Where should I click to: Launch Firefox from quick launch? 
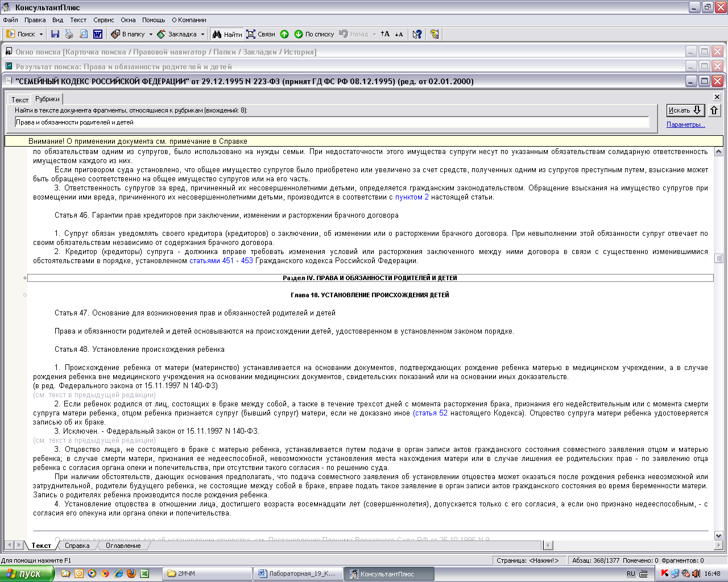coord(131,573)
